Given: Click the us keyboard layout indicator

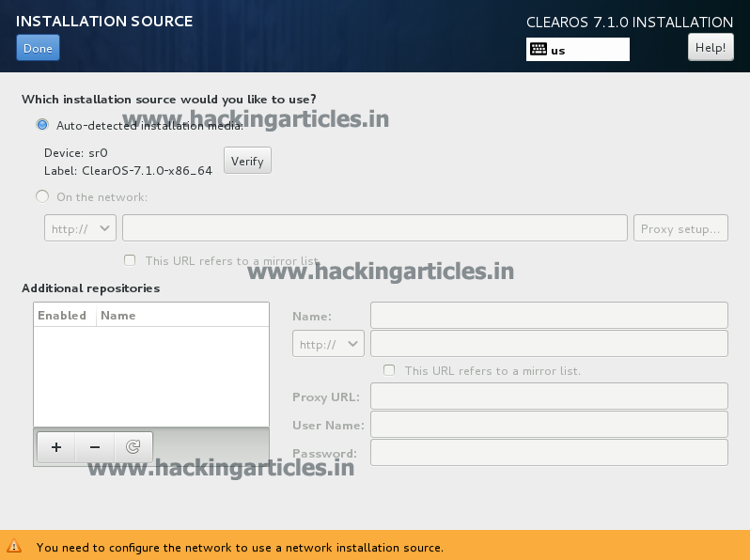Looking at the screenshot, I should 578,49.
